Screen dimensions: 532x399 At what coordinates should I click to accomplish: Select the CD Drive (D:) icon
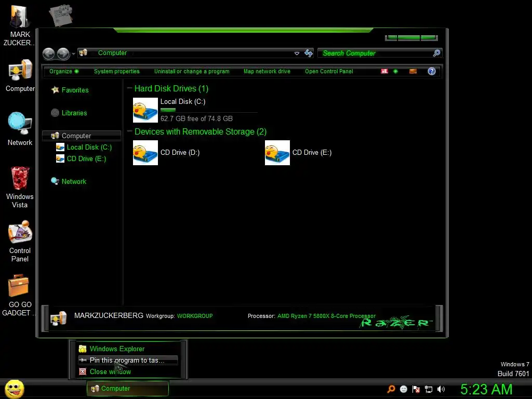pos(145,153)
